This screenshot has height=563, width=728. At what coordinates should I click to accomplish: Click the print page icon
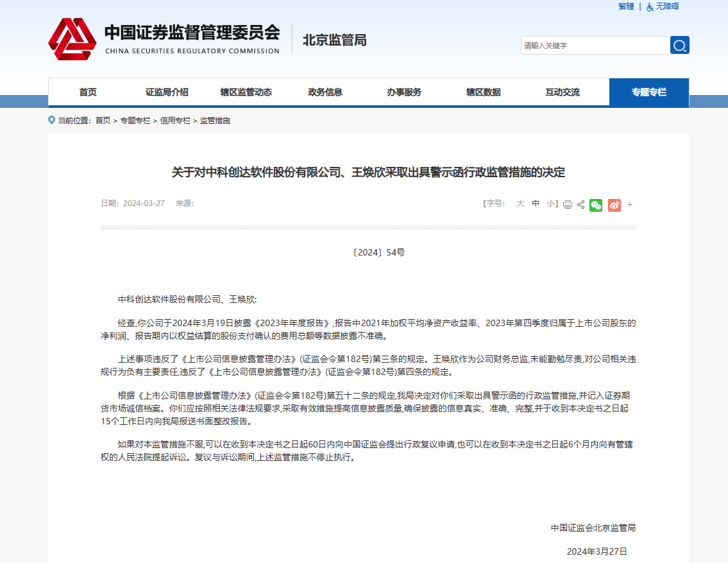point(568,204)
